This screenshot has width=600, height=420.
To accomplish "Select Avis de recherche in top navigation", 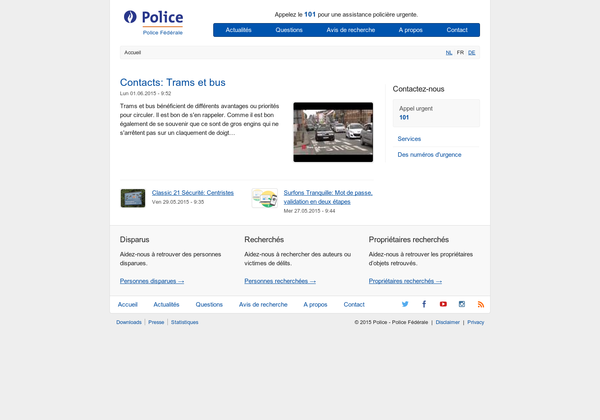I will tap(351, 30).
